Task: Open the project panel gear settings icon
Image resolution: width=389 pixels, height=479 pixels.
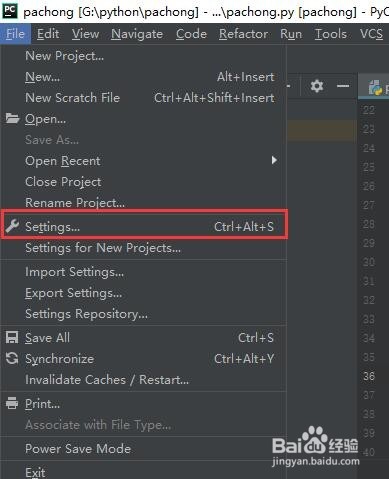Action: 316,86
